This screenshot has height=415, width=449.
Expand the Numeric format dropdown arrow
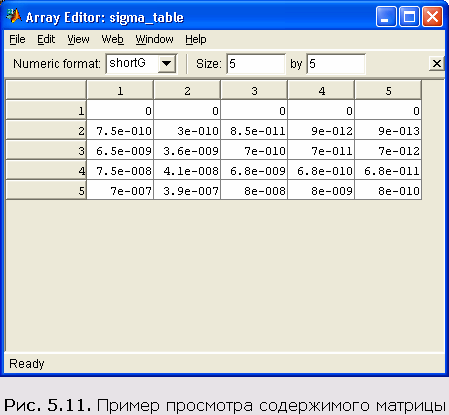[167, 63]
